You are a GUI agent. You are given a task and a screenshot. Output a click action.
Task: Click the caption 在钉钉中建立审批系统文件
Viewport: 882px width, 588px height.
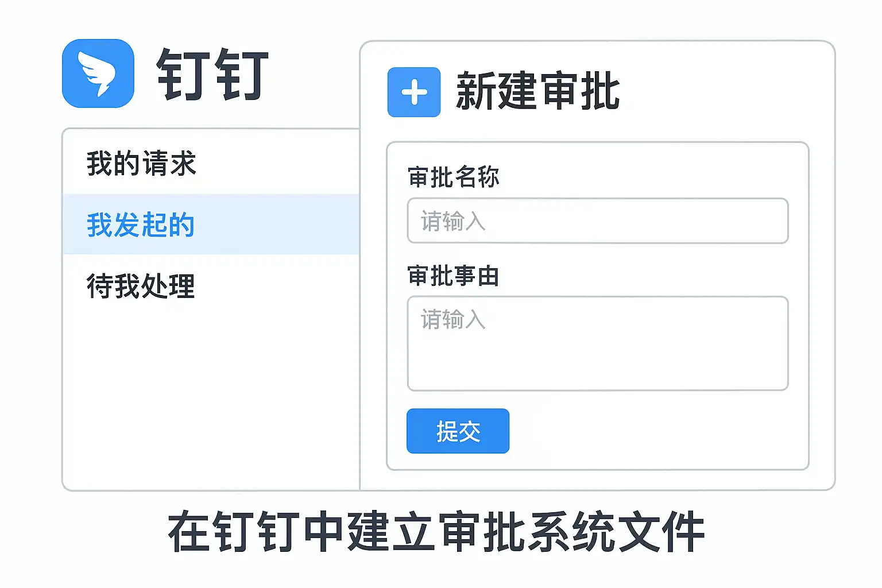click(x=436, y=532)
